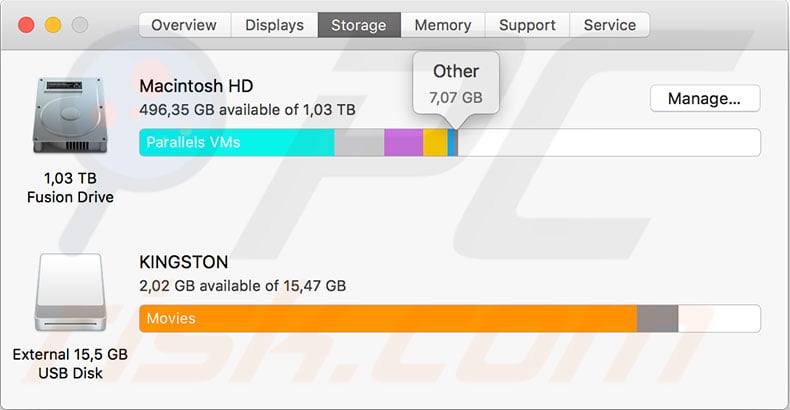The width and height of the screenshot is (790, 410).
Task: Minimize the window with the yellow button
Action: 52,25
